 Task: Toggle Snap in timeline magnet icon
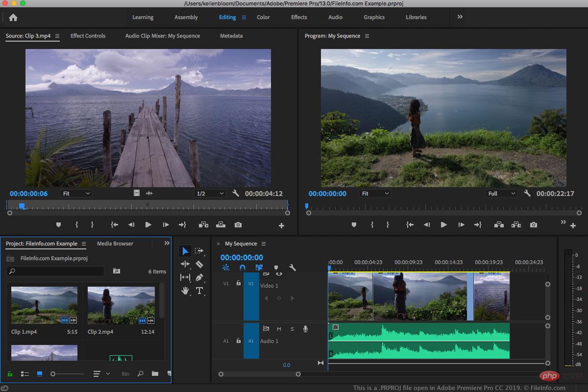(x=242, y=268)
